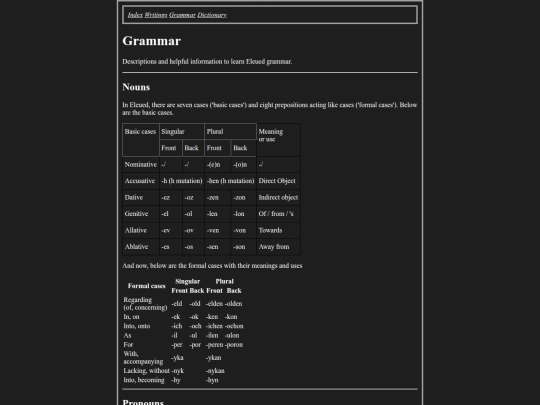The image size is (540, 405).
Task: Click the 'Formal cases' table header
Action: pos(146,286)
